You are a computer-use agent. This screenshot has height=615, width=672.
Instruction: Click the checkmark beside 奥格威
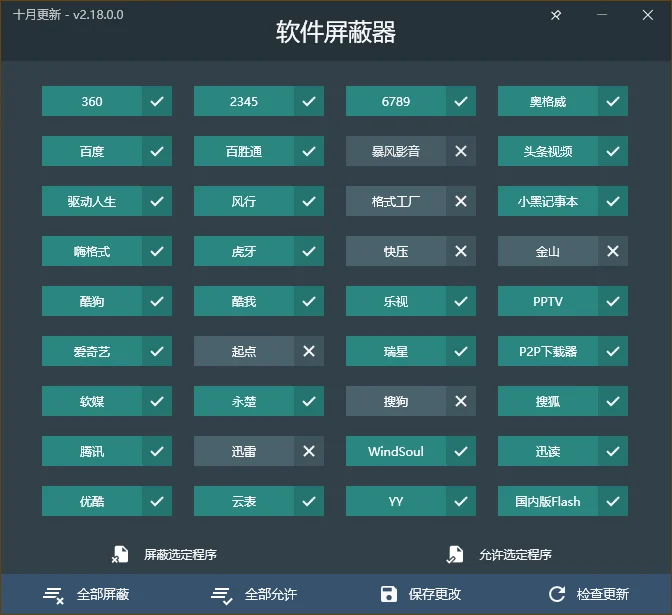pyautogui.click(x=613, y=101)
